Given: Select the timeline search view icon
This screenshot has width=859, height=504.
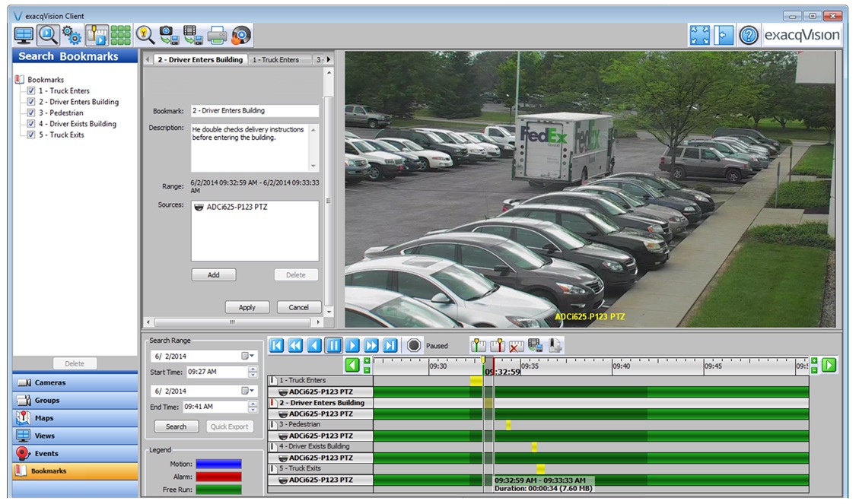Looking at the screenshot, I should (97, 36).
